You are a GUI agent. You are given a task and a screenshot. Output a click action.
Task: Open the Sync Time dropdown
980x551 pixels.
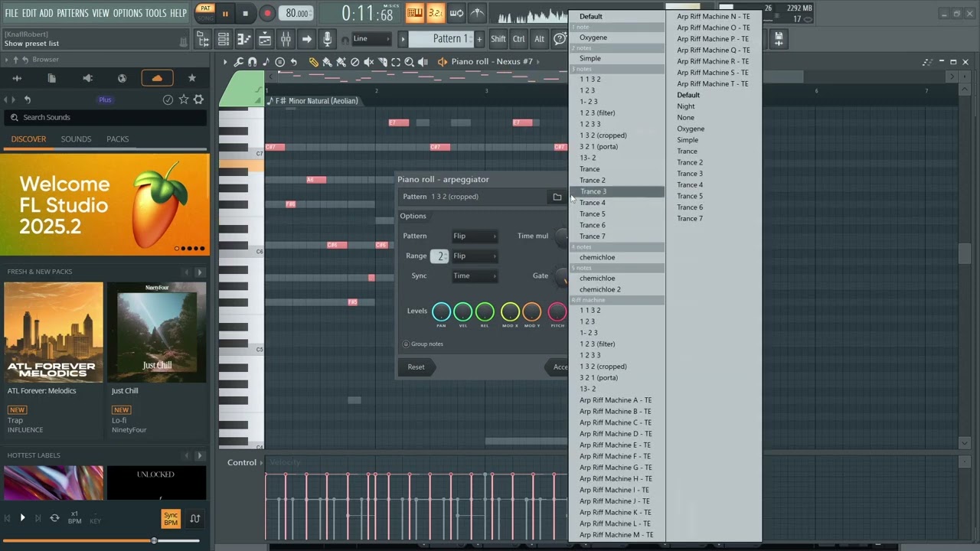[x=474, y=275]
